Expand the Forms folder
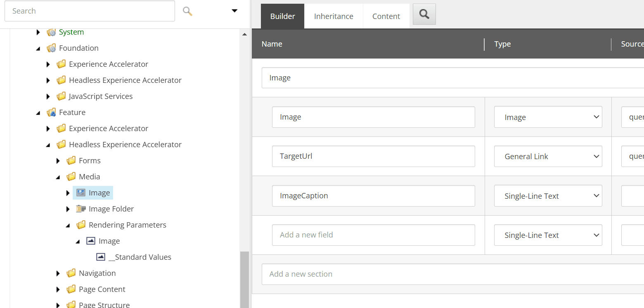 click(x=58, y=161)
